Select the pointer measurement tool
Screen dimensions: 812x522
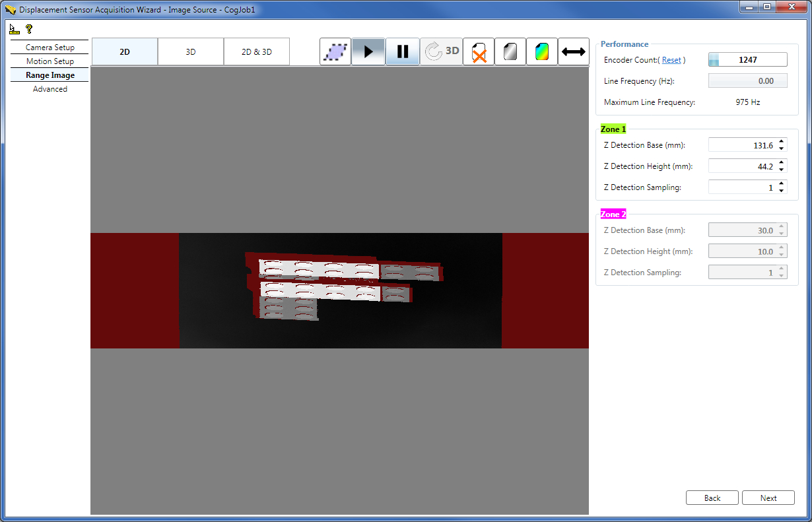pos(14,28)
